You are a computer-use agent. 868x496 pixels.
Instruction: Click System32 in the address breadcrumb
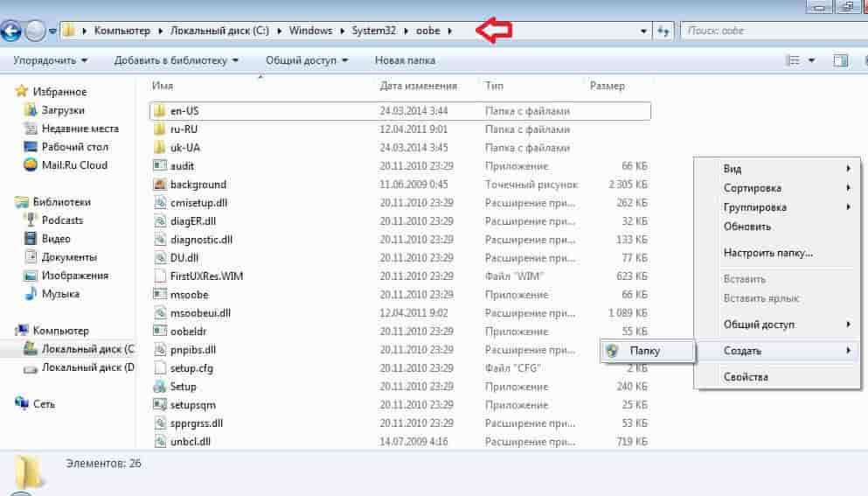tap(374, 31)
